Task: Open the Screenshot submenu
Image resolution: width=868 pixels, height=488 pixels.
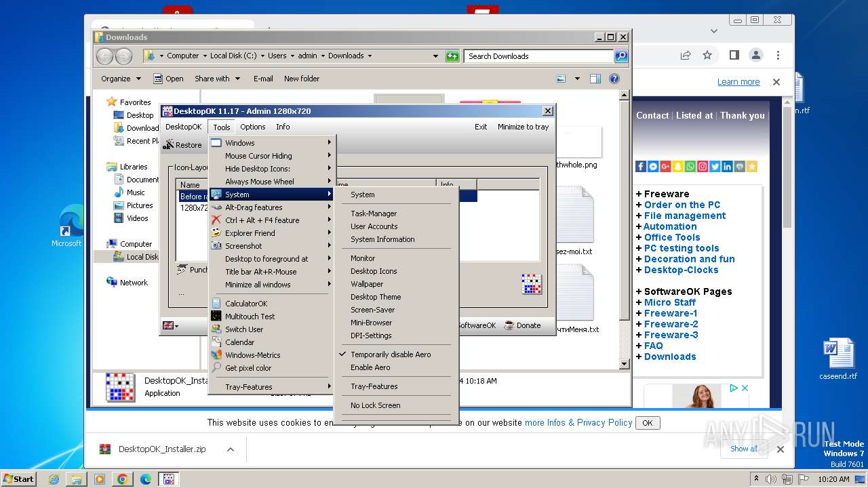Action: pyautogui.click(x=272, y=246)
